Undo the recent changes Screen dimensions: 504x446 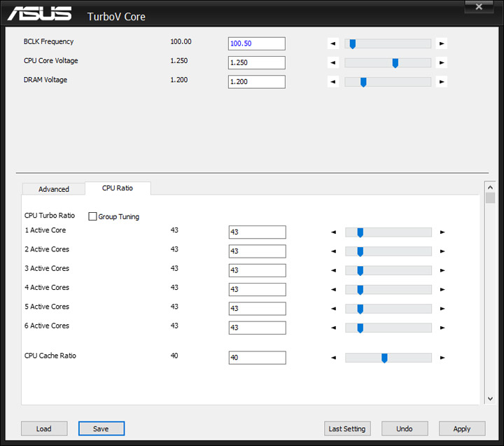point(405,428)
